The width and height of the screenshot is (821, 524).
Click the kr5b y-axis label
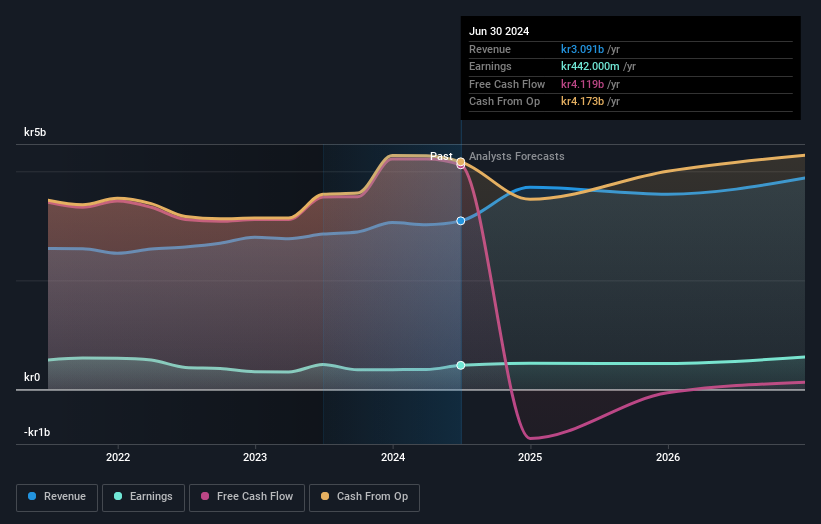[35, 132]
